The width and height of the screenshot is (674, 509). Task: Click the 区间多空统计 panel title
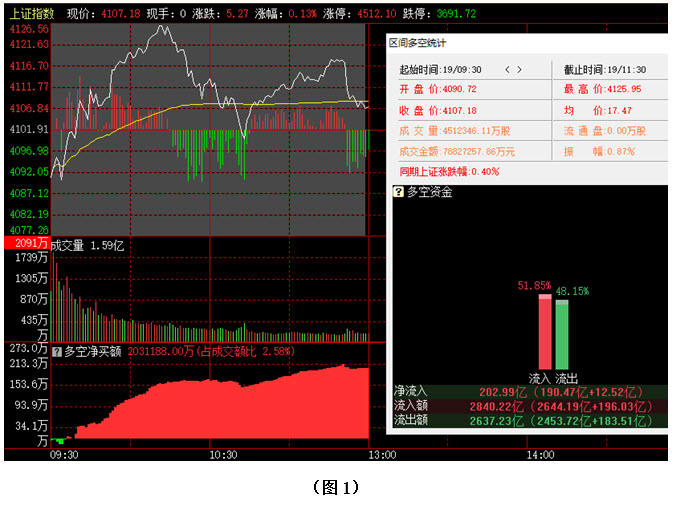(417, 43)
